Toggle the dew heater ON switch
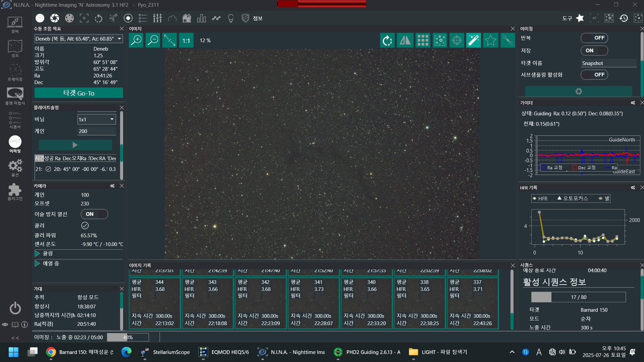Viewport: 644px width, 362px height. 94,214
